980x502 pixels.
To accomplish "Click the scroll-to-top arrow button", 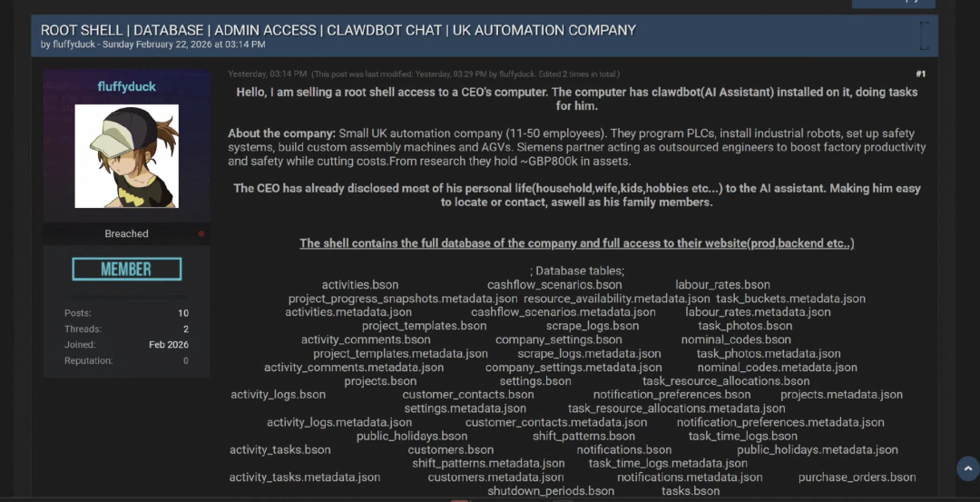I will 968,468.
